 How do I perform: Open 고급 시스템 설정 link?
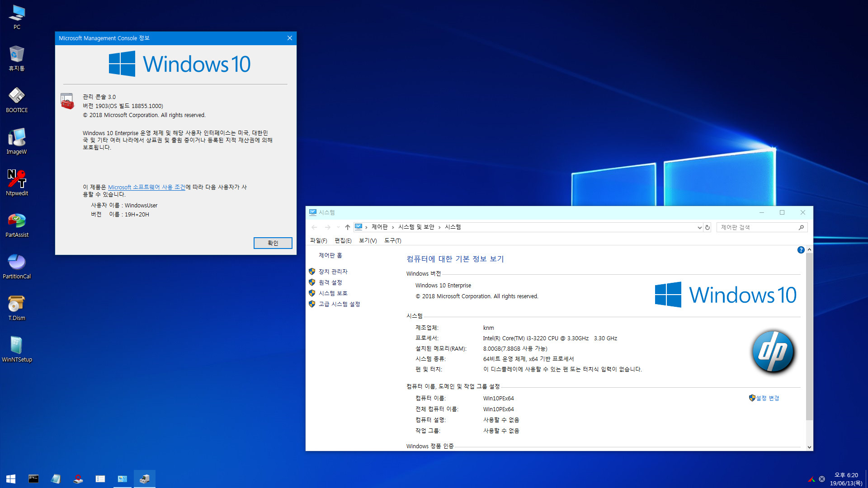click(340, 304)
